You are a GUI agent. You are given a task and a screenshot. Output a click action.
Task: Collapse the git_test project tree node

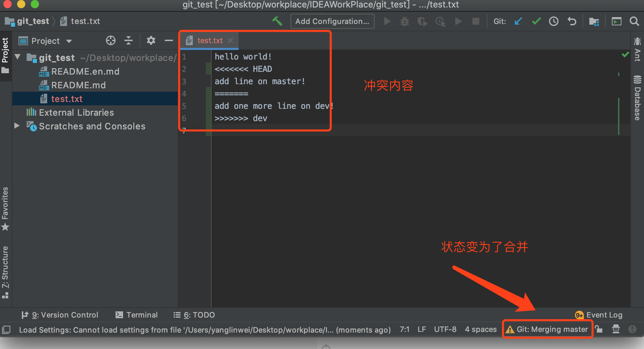18,57
